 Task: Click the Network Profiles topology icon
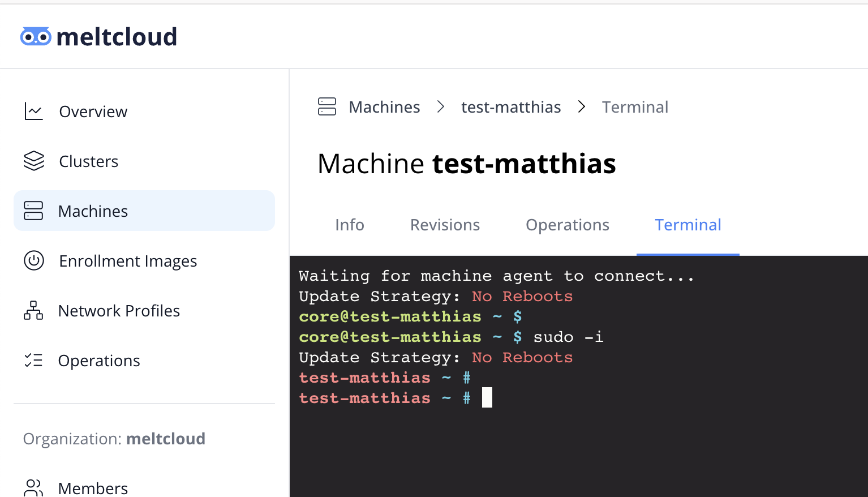pos(33,311)
